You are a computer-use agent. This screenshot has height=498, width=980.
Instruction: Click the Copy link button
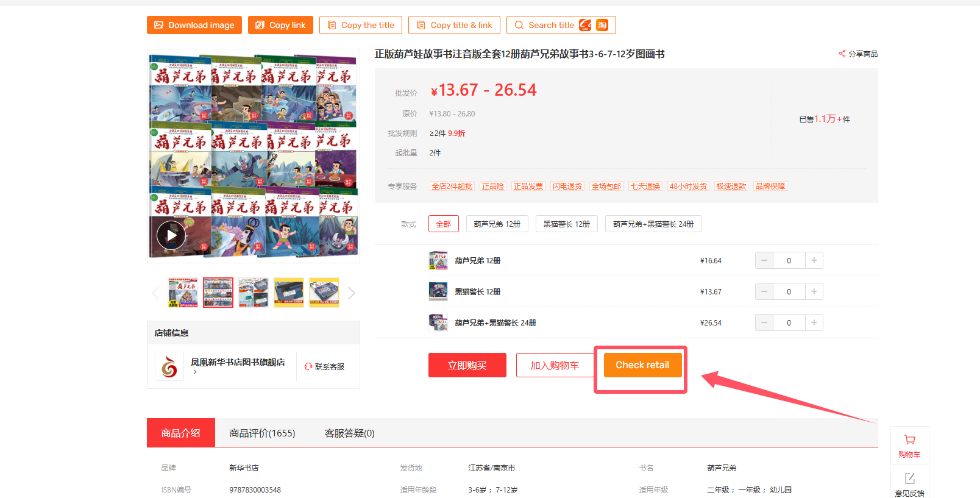[x=280, y=25]
